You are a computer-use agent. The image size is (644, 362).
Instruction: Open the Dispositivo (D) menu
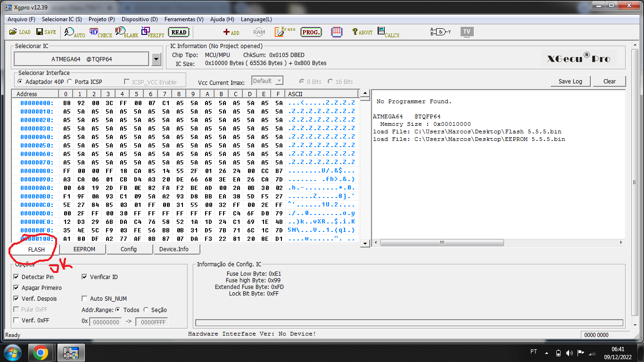click(x=140, y=19)
